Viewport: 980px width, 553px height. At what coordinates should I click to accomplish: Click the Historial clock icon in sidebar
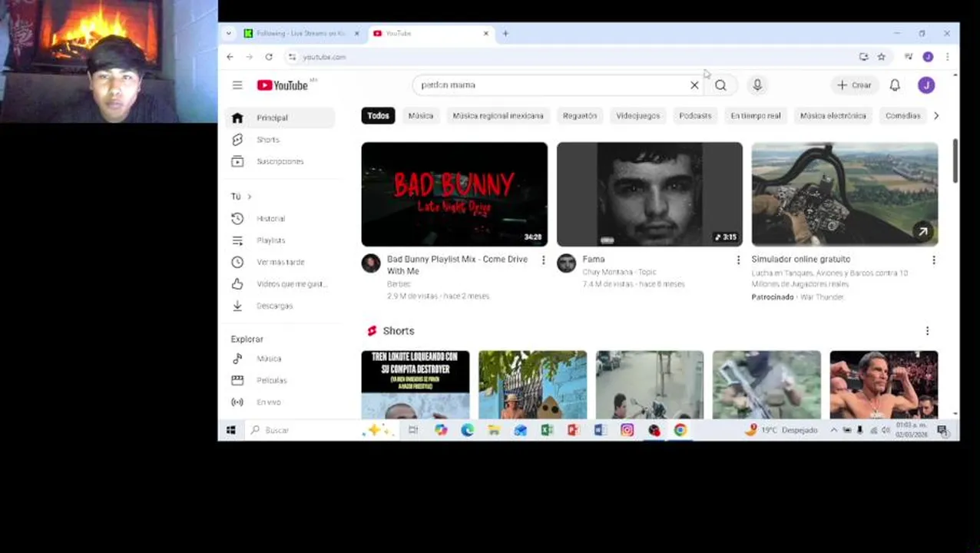click(237, 219)
